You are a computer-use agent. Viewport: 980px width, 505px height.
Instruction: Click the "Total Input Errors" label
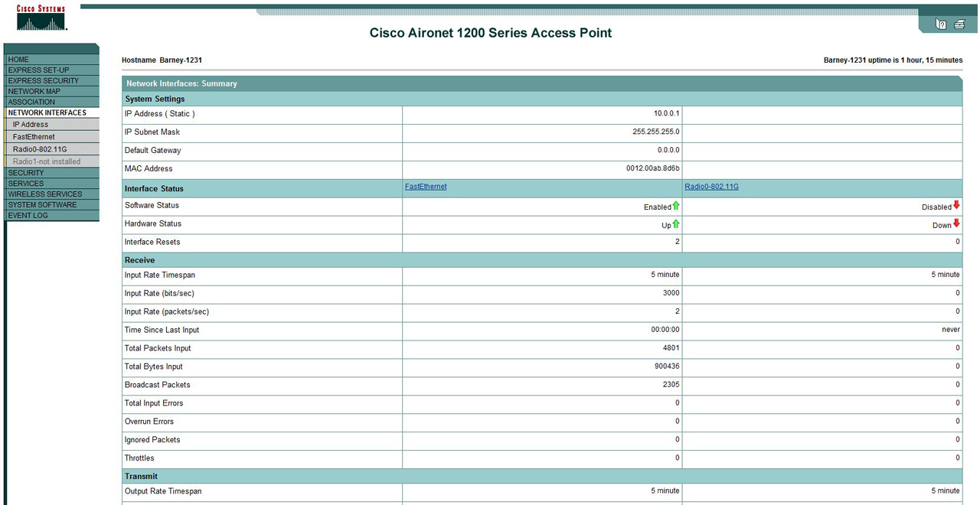point(154,403)
